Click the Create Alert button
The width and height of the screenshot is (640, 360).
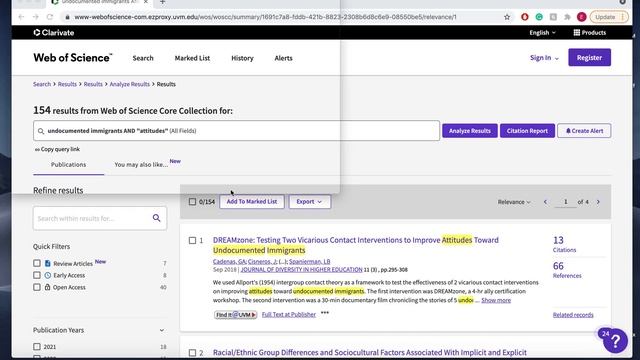tap(584, 131)
